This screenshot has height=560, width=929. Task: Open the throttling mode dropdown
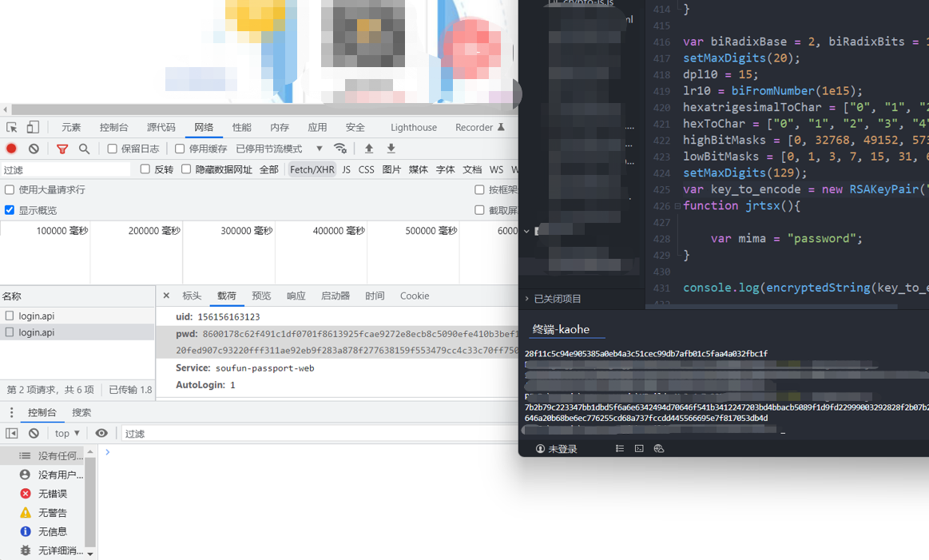(279, 149)
